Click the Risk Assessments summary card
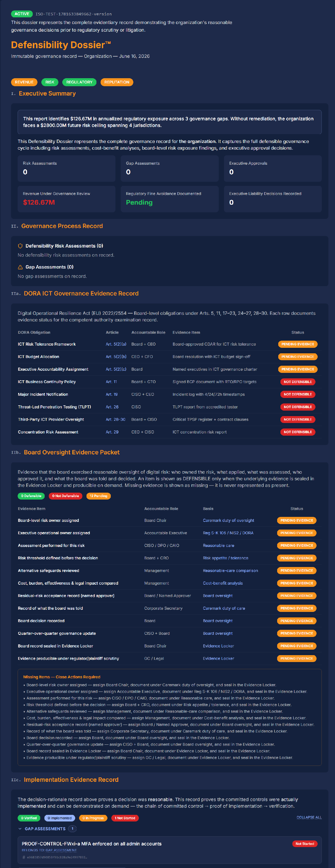Screen dimensions: 335x868 [66, 169]
